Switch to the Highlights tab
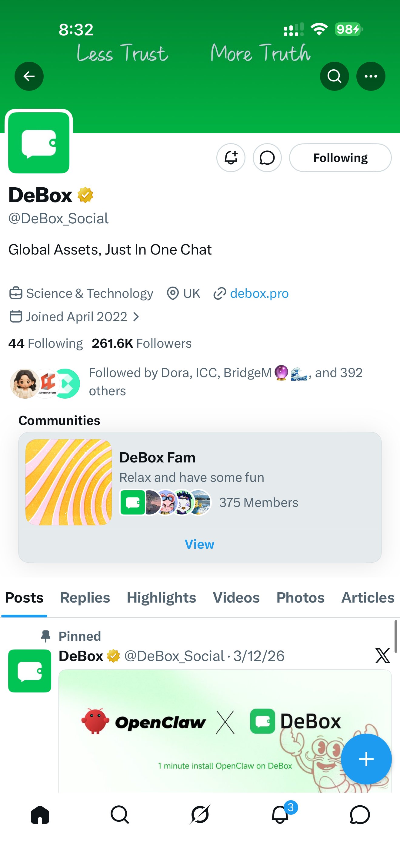The image size is (400, 868). 161,598
